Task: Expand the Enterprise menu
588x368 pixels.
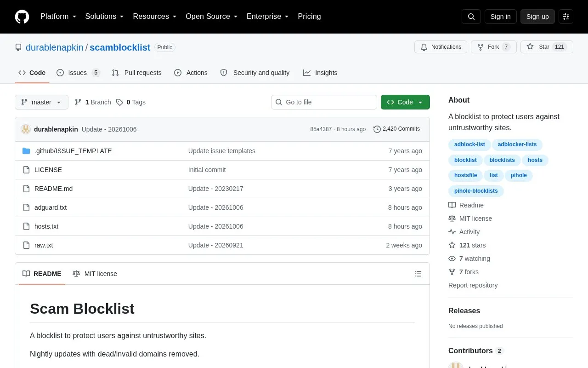Action: 268,17
